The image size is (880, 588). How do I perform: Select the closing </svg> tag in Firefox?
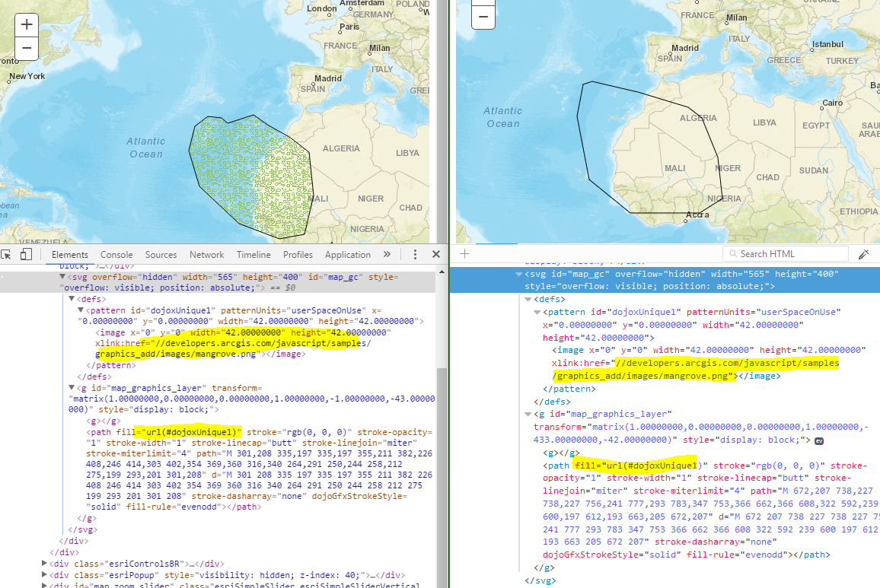[540, 580]
